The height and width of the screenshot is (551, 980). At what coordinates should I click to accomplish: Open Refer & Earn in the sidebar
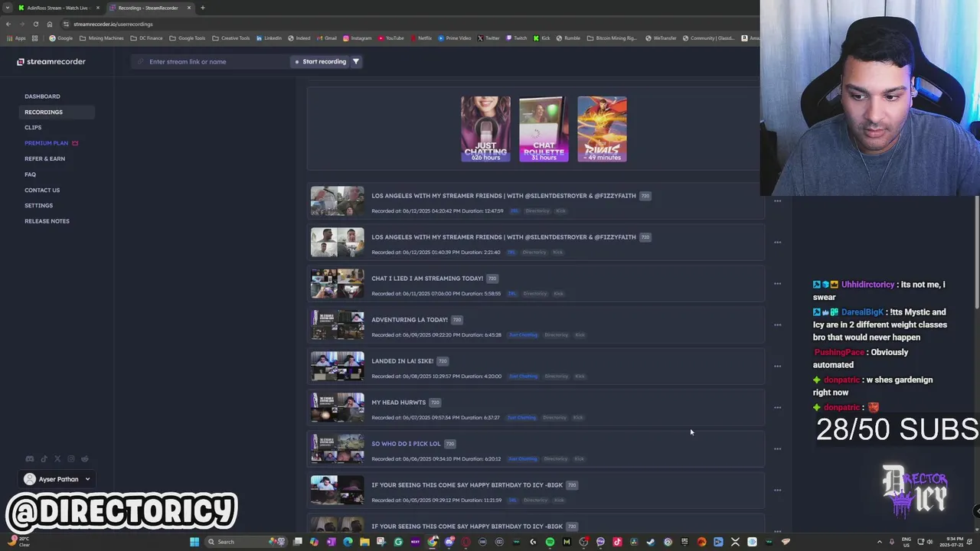tap(44, 158)
